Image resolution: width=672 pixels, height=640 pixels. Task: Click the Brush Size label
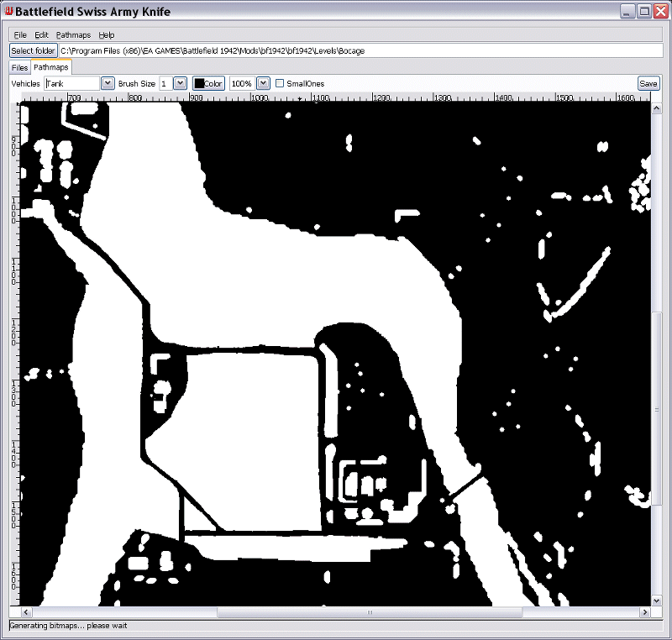(137, 83)
